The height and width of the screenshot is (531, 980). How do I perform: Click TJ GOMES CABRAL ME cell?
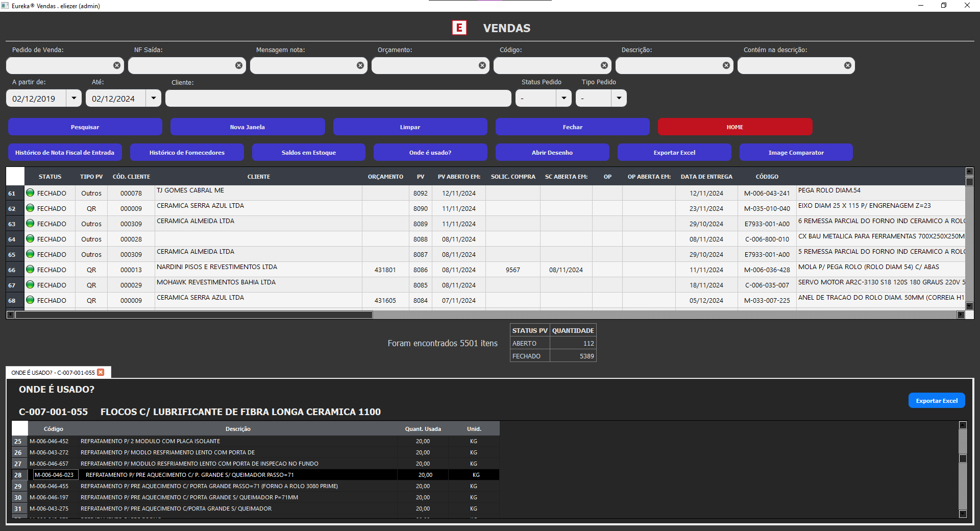[258, 193]
